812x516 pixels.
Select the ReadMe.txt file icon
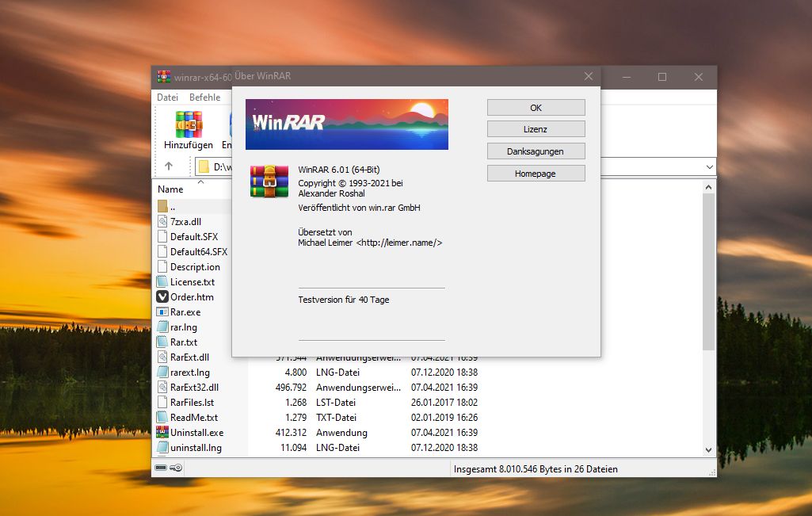[162, 417]
